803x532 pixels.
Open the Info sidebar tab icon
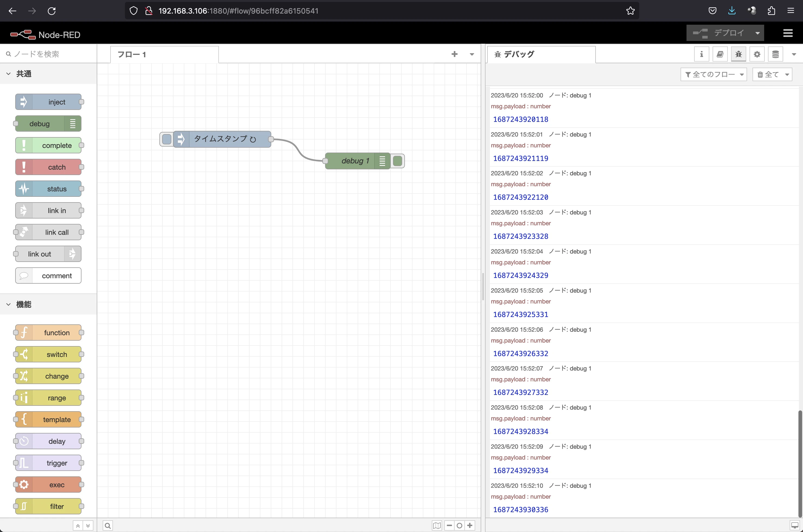pos(701,54)
